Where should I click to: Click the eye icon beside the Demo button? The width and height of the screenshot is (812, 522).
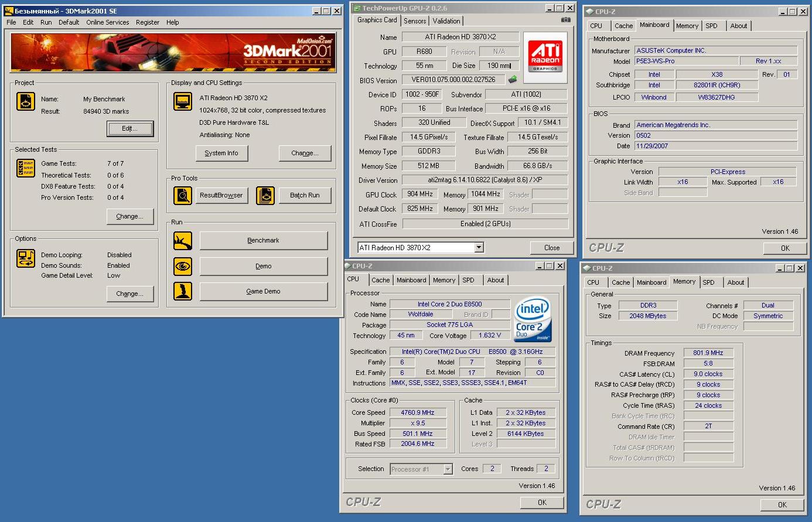click(x=183, y=266)
